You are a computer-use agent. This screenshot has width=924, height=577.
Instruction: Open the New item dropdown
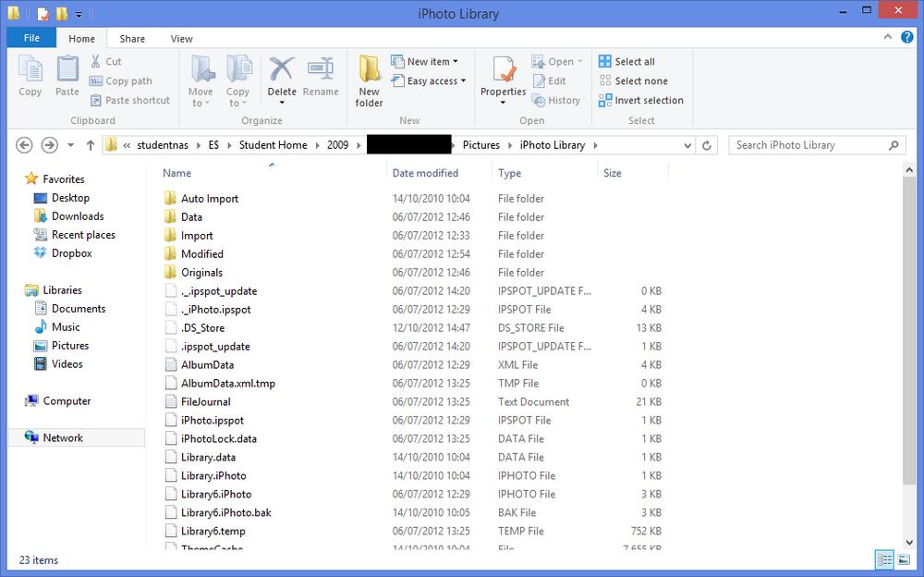tap(424, 61)
